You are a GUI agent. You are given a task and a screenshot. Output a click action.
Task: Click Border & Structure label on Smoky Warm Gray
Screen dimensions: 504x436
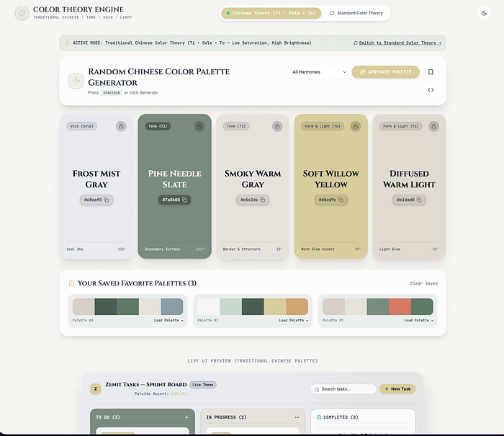click(x=242, y=249)
